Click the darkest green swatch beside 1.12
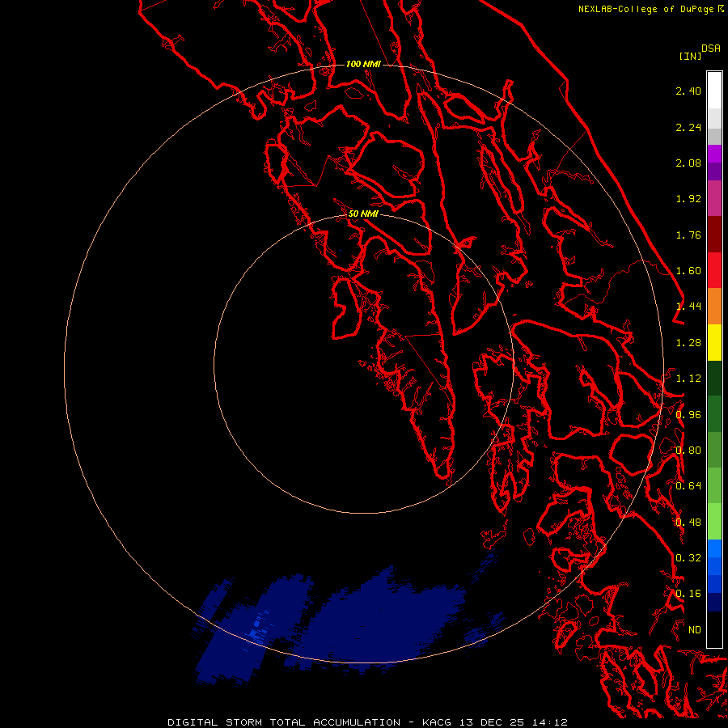This screenshot has height=728, width=728. 714,378
